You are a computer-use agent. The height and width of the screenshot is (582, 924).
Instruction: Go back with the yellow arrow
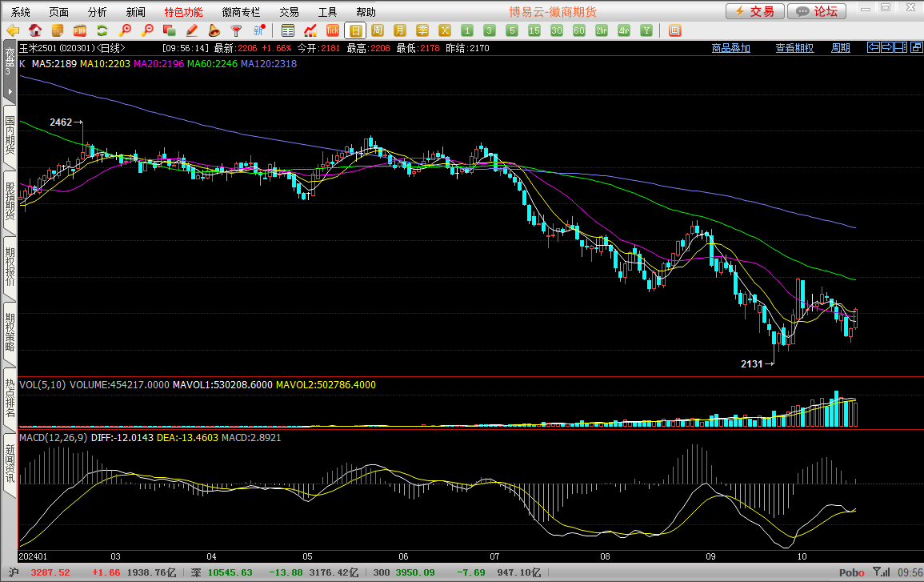tap(13, 30)
